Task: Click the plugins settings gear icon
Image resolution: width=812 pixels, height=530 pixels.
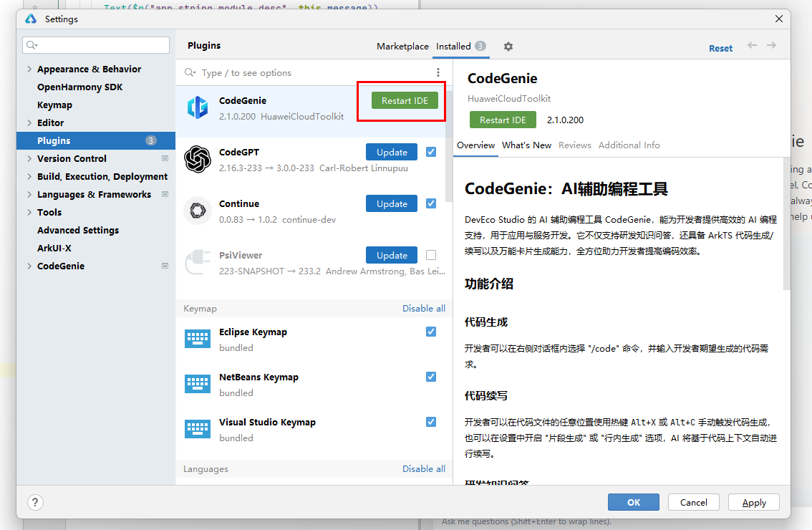Action: tap(508, 47)
